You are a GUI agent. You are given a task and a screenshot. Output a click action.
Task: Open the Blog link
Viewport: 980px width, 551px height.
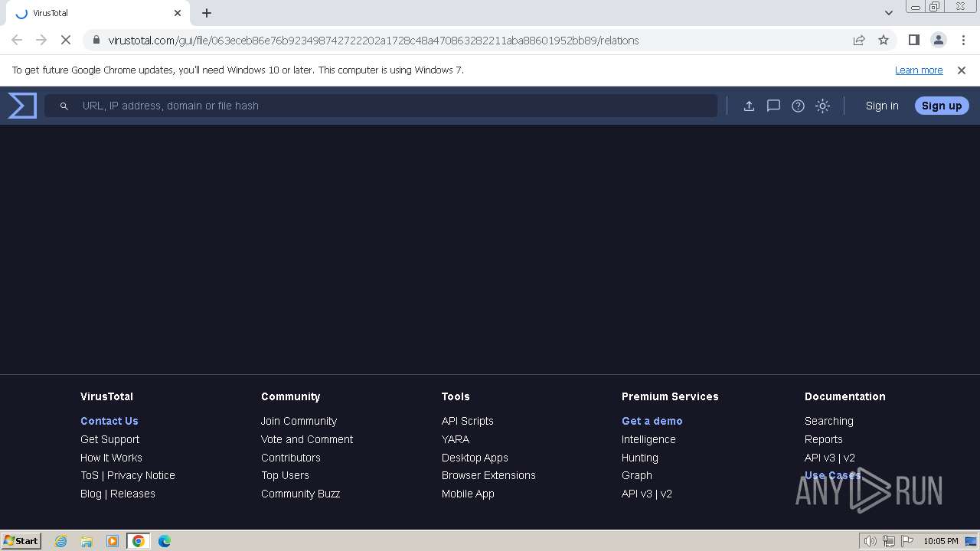91,494
